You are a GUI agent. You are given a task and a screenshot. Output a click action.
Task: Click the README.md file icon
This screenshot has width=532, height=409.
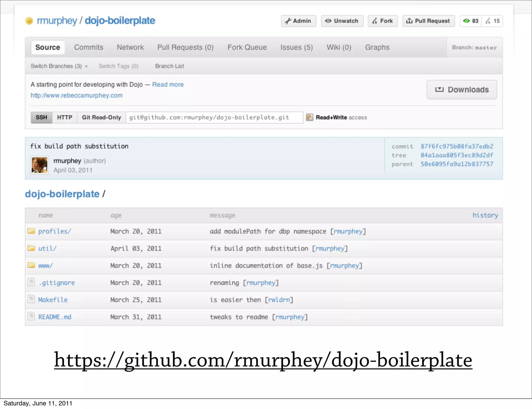(x=31, y=316)
